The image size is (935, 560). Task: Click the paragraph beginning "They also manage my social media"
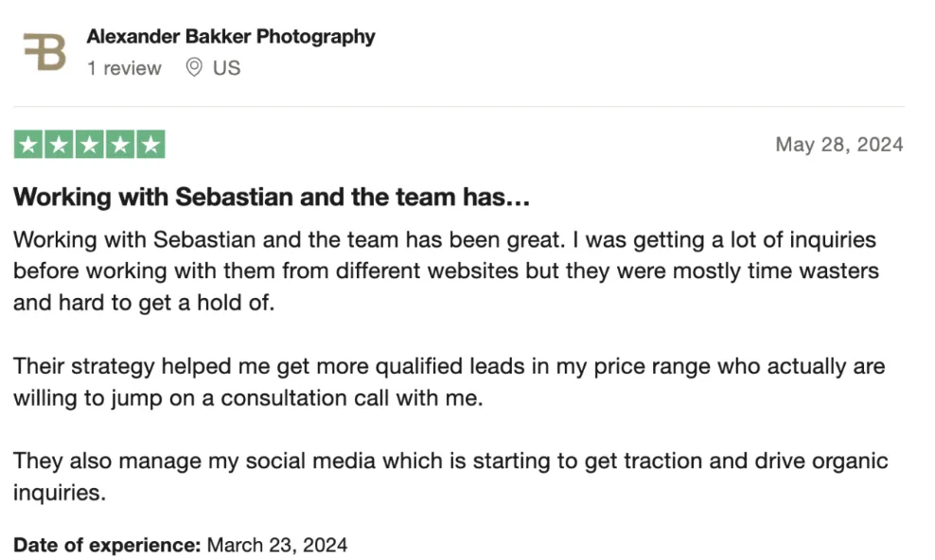(x=450, y=477)
